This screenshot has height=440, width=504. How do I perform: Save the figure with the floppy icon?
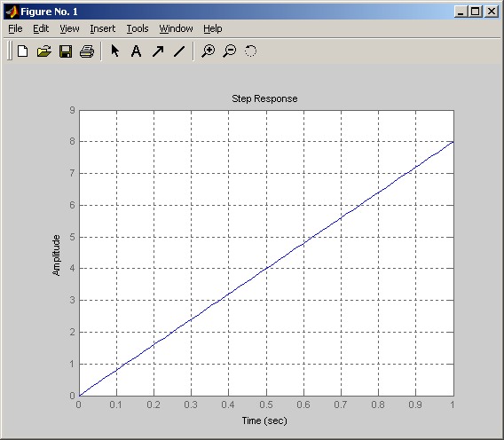(x=66, y=51)
